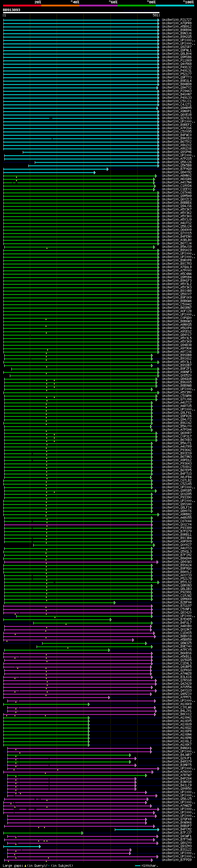Select the UniRef100_B7FPD9 label
Viewport: 197px width, 868px height.
(177, 860)
